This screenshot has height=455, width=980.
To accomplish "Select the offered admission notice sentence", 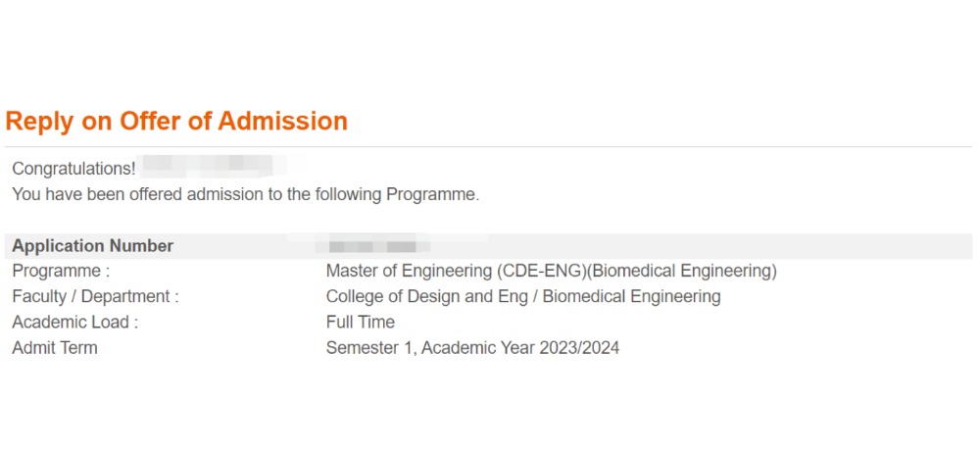I will [x=246, y=195].
